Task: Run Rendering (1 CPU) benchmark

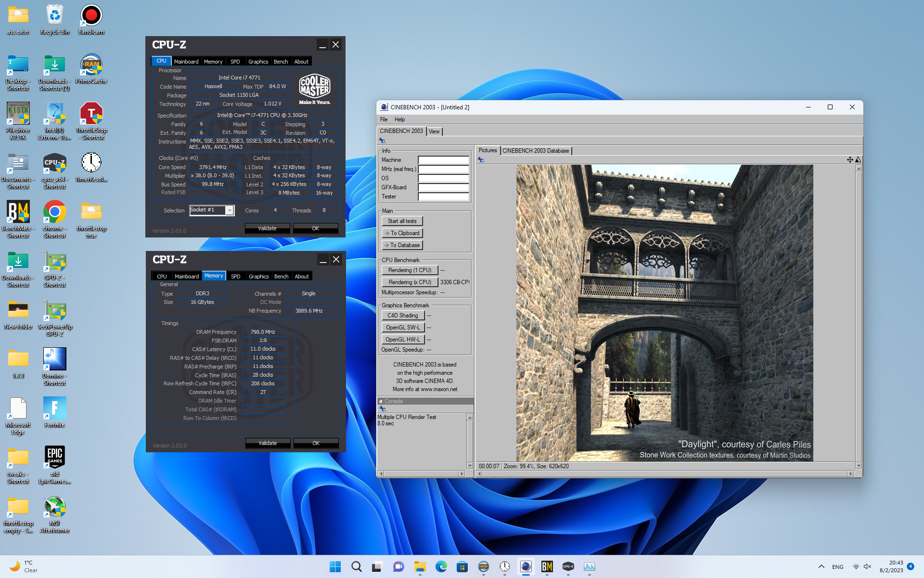Action: (410, 270)
